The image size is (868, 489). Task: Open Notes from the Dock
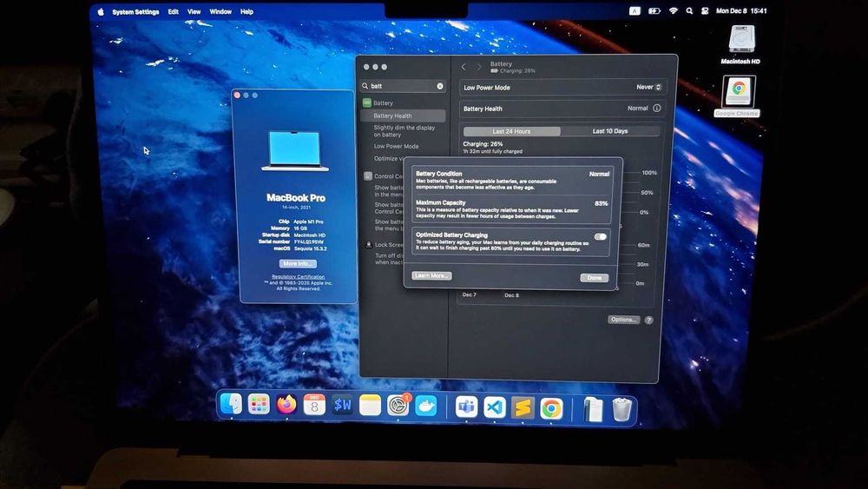click(x=370, y=406)
